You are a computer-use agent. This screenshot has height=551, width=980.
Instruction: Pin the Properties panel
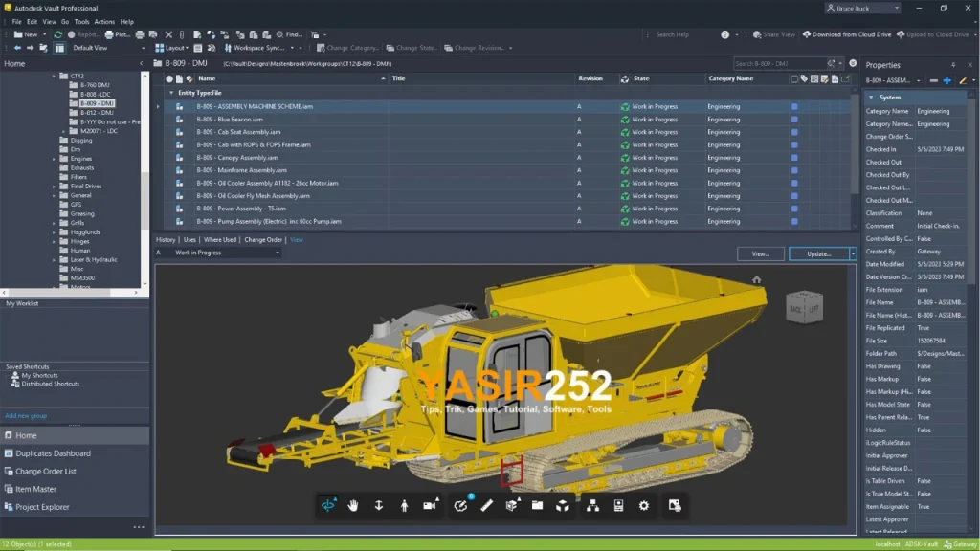tap(953, 65)
